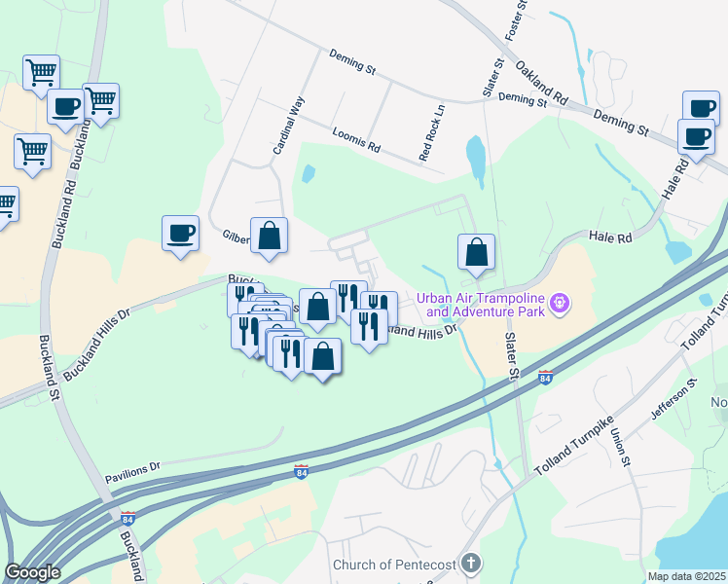Screen dimensions: 728x584
Task: Click the restaurant marker on Buckland Hills Dr label
Action: tap(369, 328)
